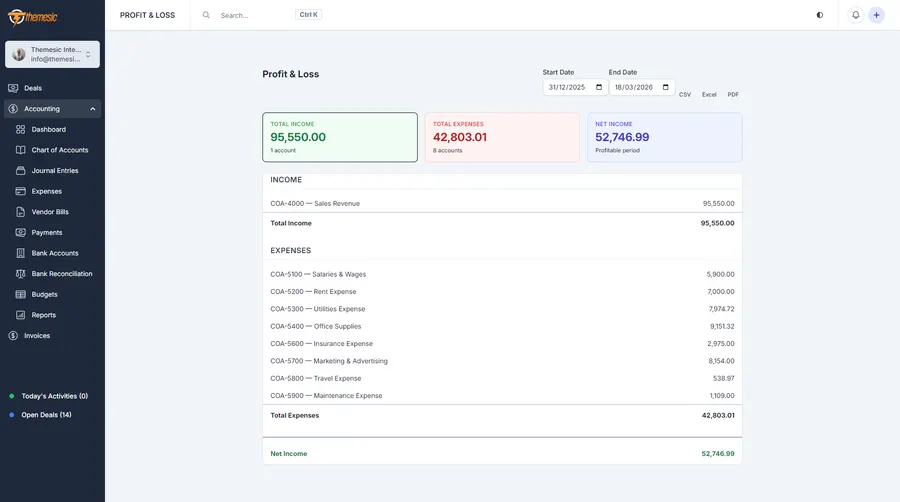Export report as CSV

click(x=685, y=95)
